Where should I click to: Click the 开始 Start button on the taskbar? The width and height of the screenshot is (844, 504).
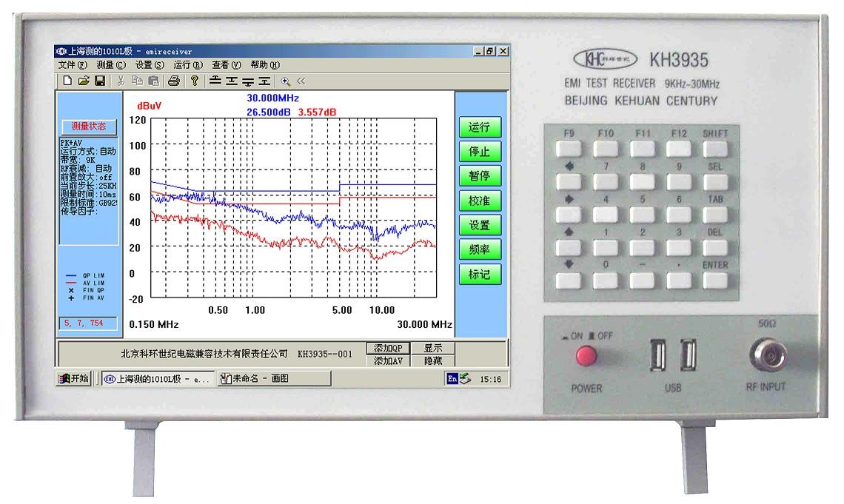coord(74,379)
